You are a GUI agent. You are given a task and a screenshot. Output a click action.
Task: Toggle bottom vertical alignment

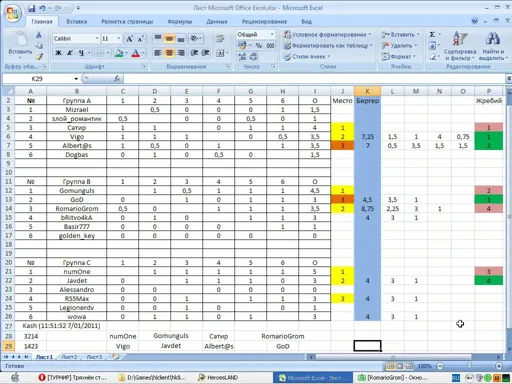[181, 39]
